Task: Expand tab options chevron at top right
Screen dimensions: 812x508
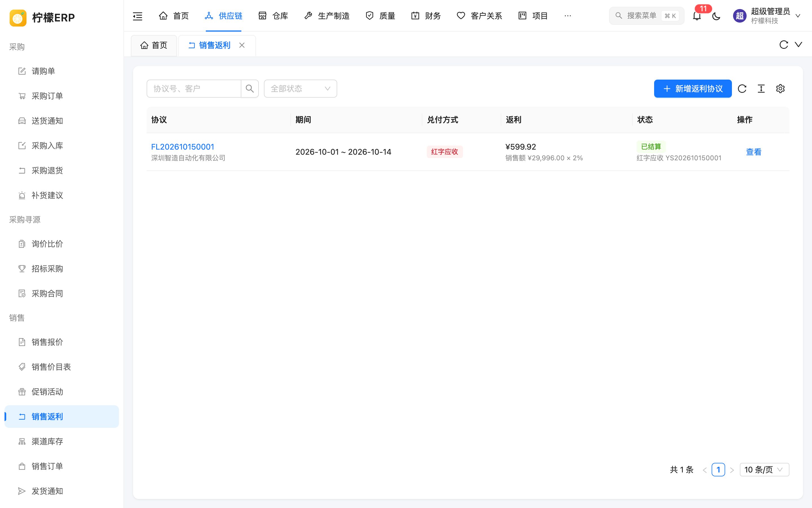Action: (798, 45)
